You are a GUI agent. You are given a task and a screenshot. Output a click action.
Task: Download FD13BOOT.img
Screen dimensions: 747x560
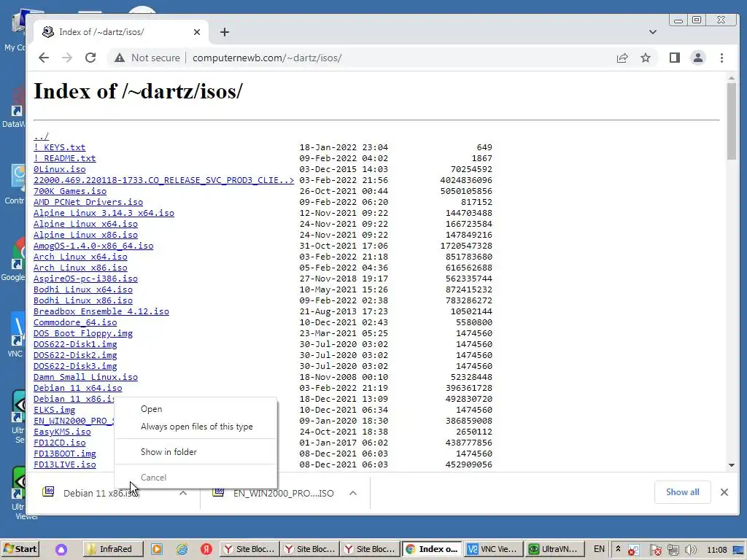pyautogui.click(x=65, y=454)
